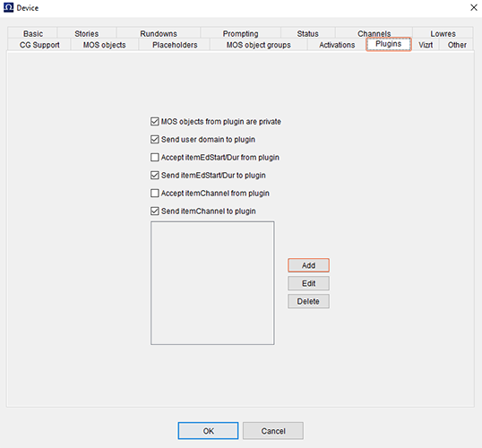This screenshot has width=482, height=448.
Task: Select the Prompting tab
Action: pyautogui.click(x=240, y=33)
